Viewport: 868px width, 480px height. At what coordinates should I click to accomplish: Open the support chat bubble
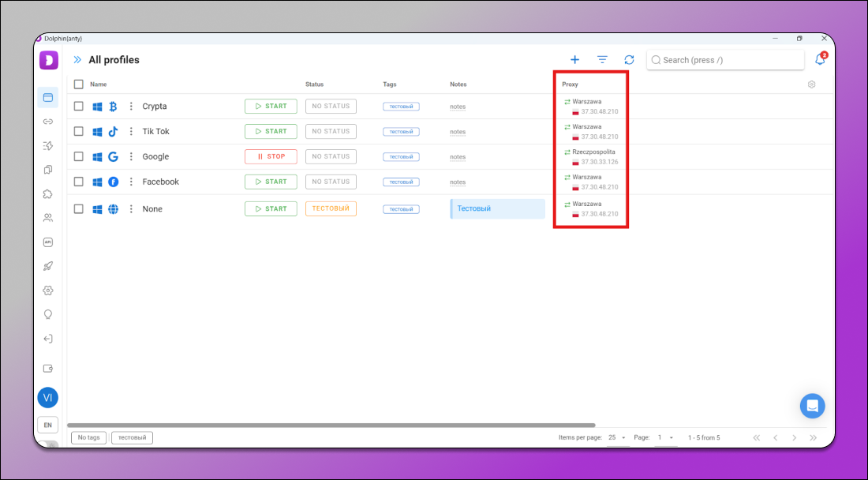click(812, 406)
